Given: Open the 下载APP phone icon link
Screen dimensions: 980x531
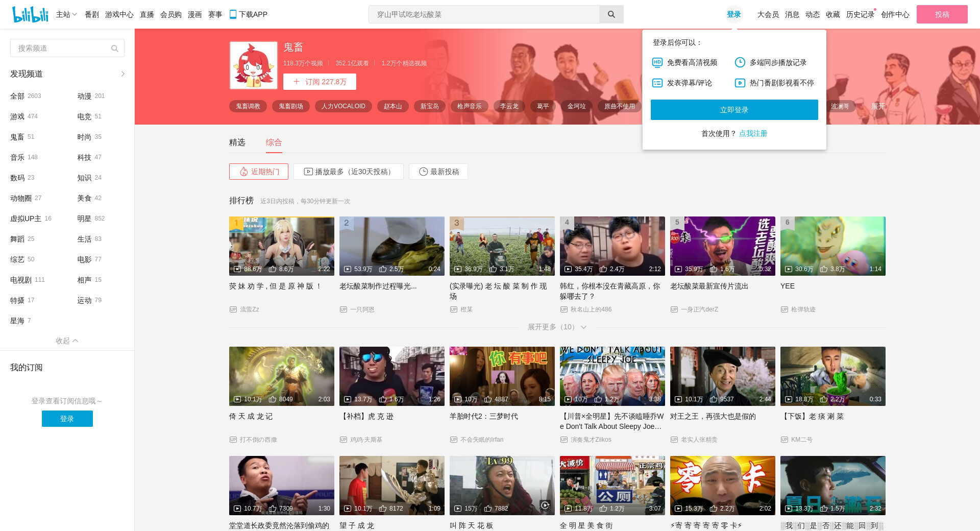Looking at the screenshot, I should (x=233, y=14).
